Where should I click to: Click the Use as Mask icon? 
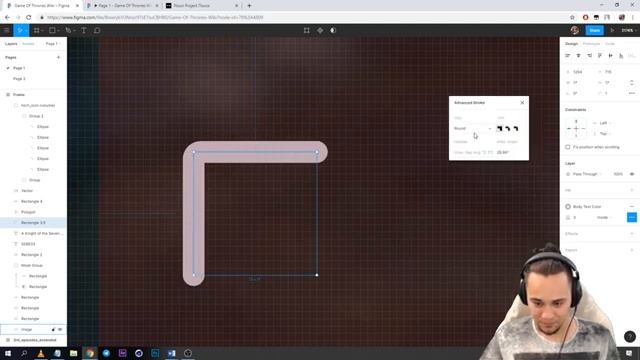tap(333, 30)
